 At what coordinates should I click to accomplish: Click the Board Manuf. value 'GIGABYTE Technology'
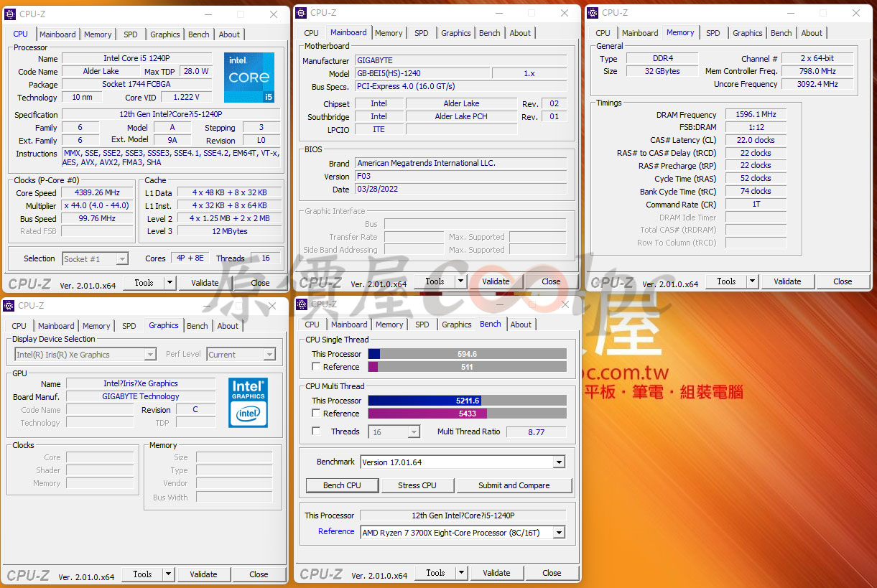tap(141, 397)
